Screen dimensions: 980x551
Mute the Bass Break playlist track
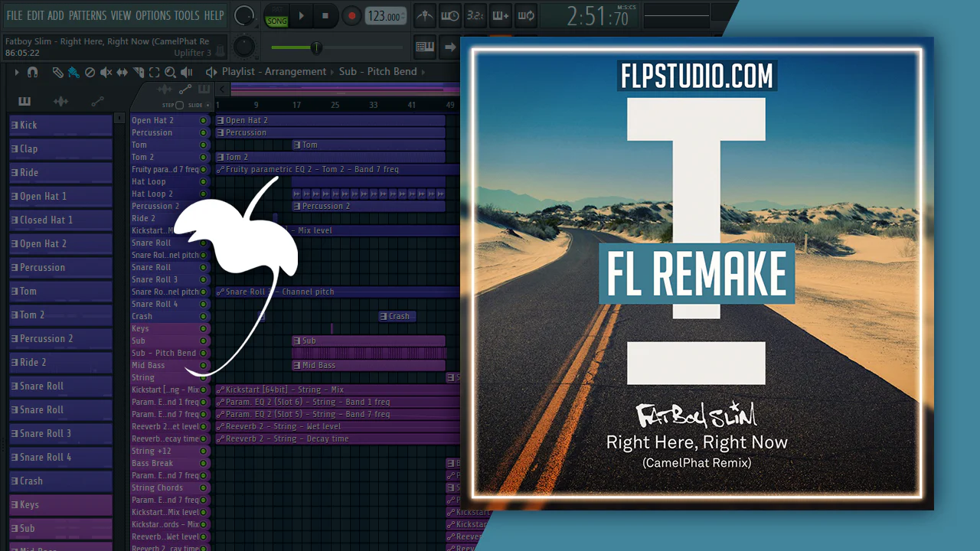204,463
